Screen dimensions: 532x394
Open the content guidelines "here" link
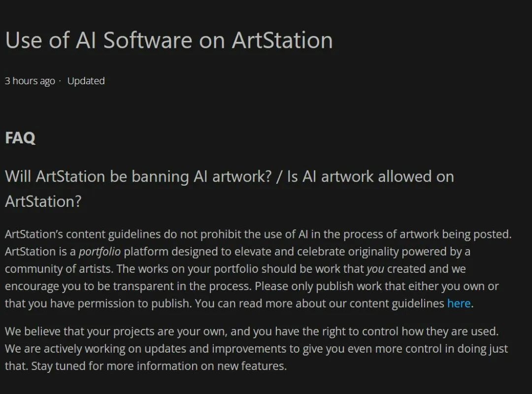(x=459, y=303)
